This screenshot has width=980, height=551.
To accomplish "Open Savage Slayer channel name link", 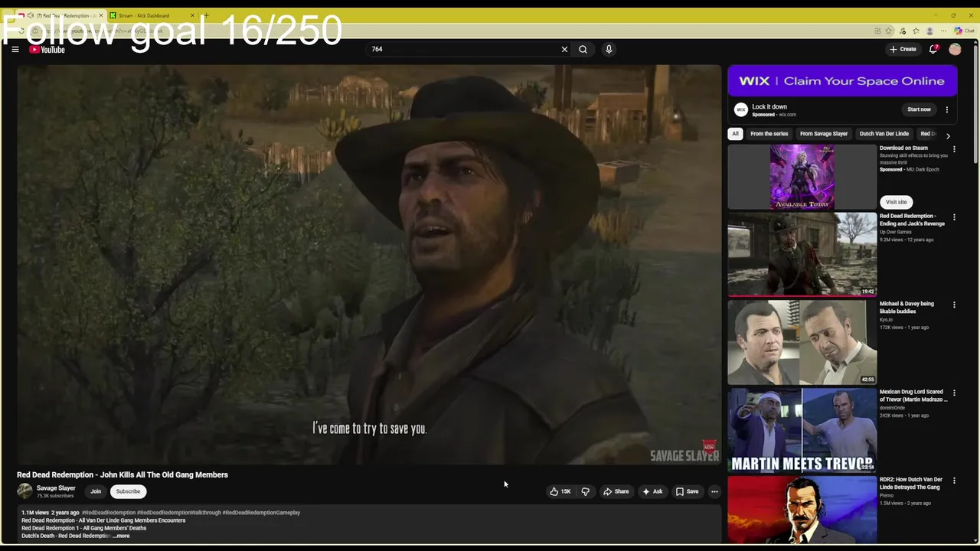I will [56, 487].
